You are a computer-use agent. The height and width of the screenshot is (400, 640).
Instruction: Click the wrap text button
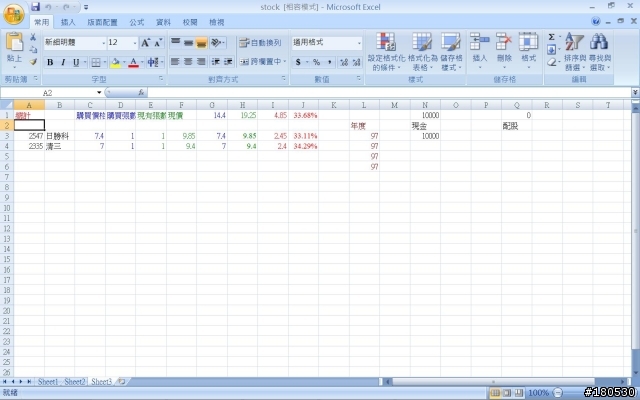pyautogui.click(x=260, y=42)
